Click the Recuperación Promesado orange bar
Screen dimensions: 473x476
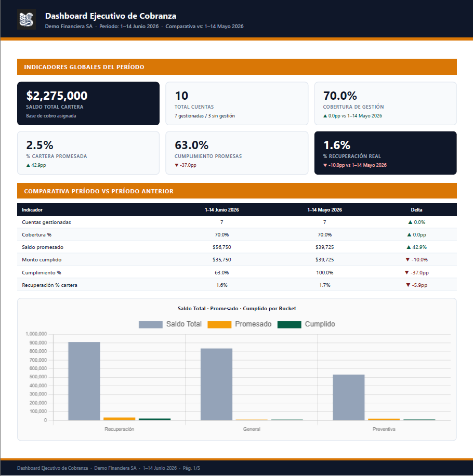point(120,419)
